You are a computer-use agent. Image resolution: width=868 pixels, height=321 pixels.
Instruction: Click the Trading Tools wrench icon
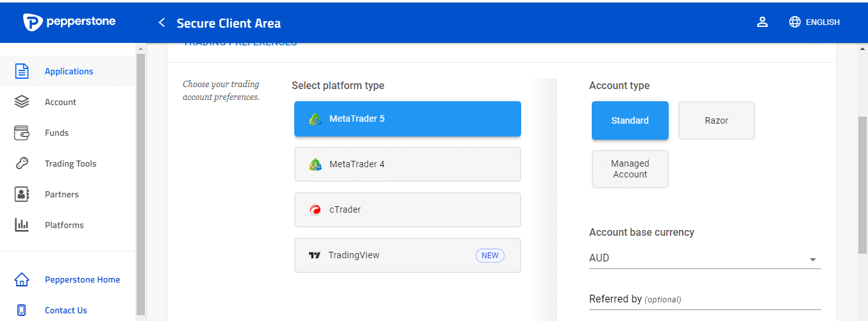[22, 163]
